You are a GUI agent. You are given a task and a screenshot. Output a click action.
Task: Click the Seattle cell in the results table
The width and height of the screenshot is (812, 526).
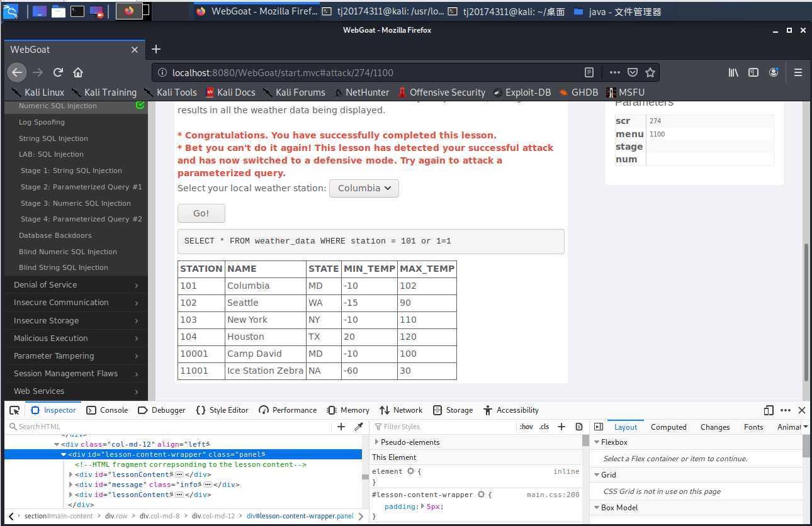tap(266, 303)
